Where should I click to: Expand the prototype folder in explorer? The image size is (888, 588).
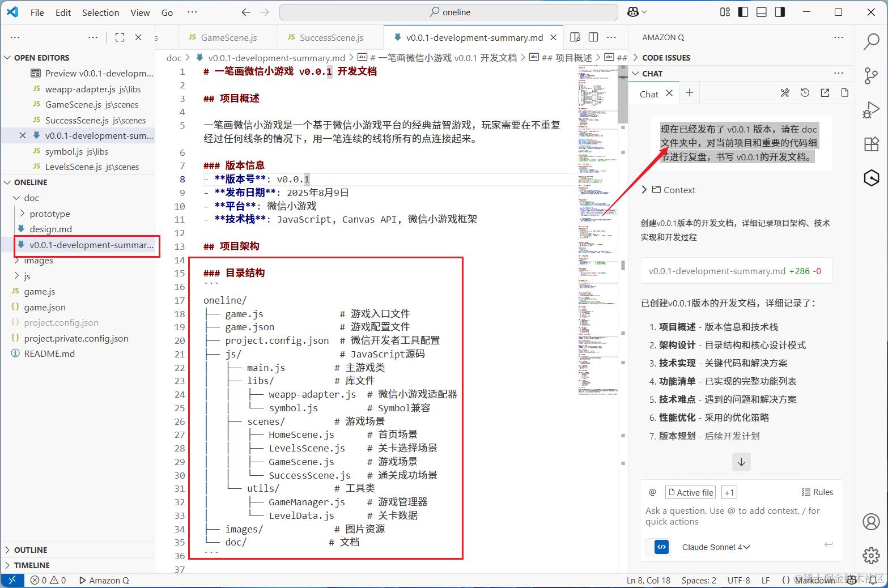click(x=50, y=214)
